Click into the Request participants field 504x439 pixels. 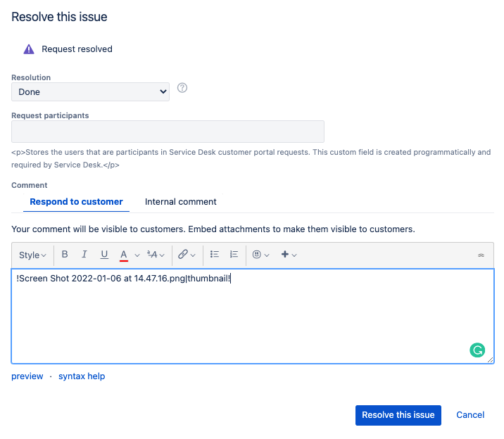(168, 132)
